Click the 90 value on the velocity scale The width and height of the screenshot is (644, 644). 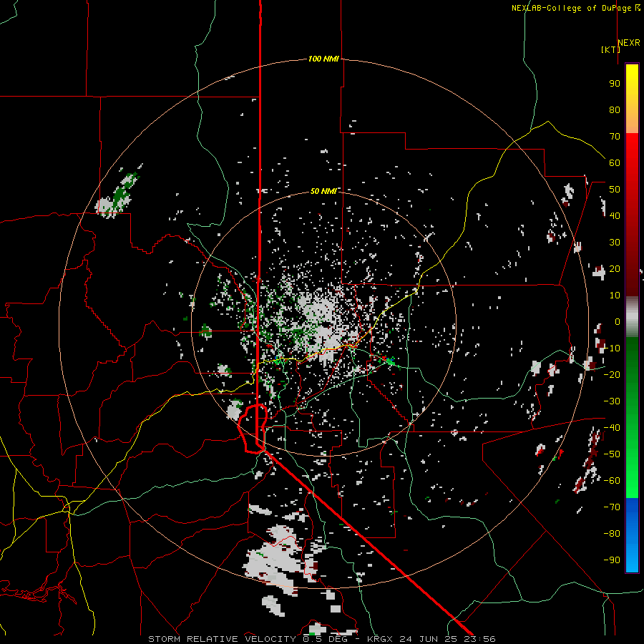click(615, 84)
